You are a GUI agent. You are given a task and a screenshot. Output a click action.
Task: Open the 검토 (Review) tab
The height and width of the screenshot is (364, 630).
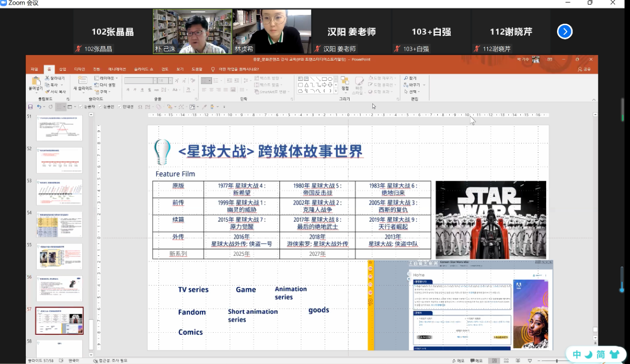tap(165, 69)
